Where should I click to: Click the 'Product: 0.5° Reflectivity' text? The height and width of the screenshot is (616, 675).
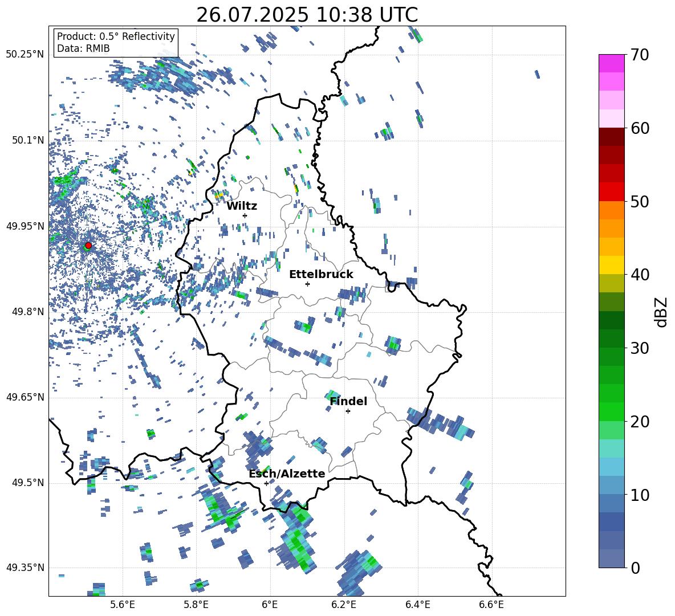pos(116,36)
